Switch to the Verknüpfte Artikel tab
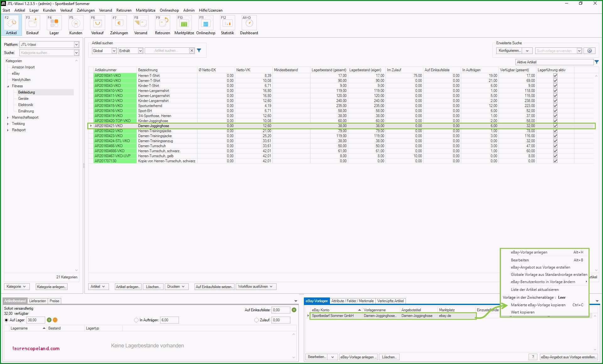The height and width of the screenshot is (364, 603). tap(390, 301)
